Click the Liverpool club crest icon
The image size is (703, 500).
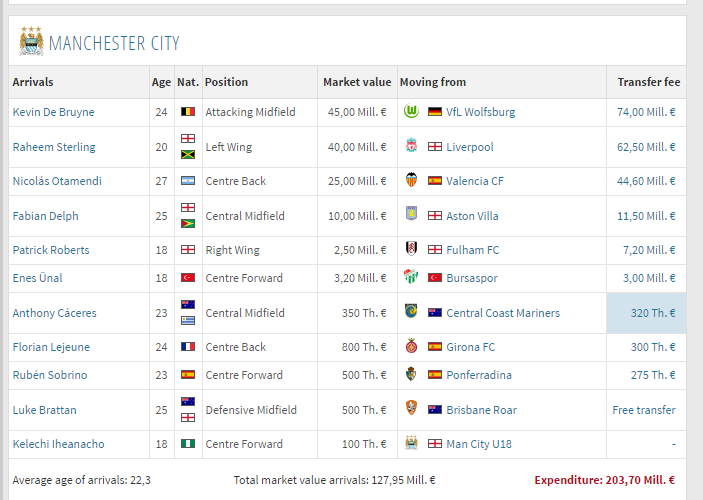411,146
